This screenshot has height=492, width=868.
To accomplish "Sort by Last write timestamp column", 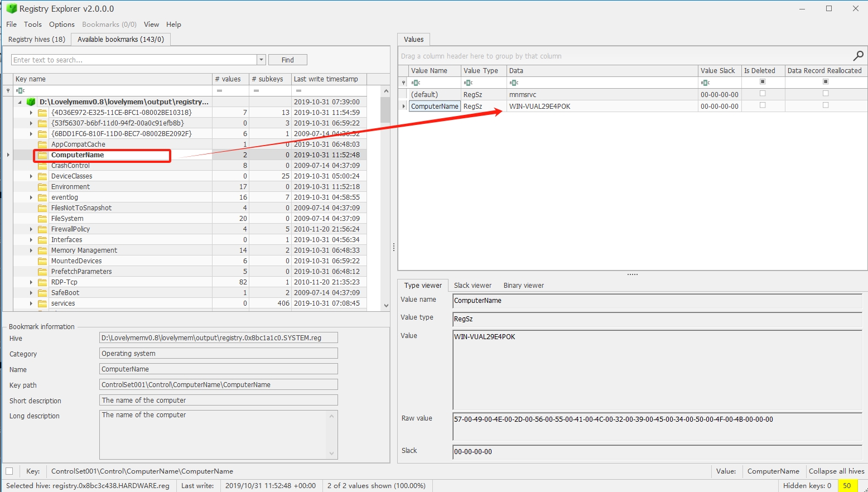I will coord(329,79).
